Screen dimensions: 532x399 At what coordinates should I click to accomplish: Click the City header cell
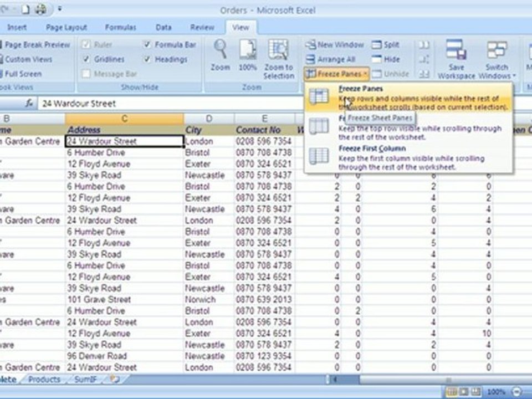point(209,130)
